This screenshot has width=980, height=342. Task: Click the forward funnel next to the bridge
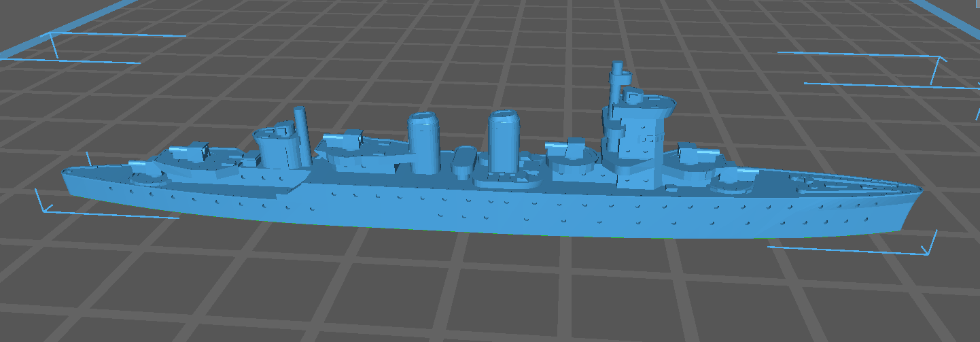[506, 144]
